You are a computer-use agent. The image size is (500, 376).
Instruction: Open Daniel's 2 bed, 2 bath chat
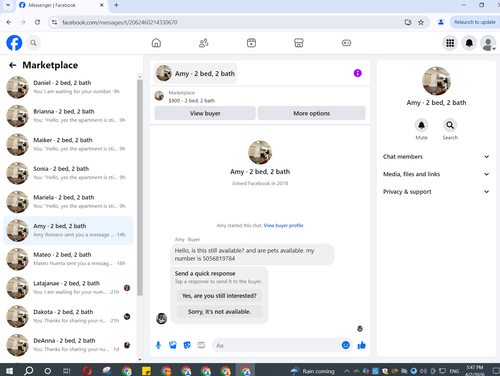click(x=68, y=87)
